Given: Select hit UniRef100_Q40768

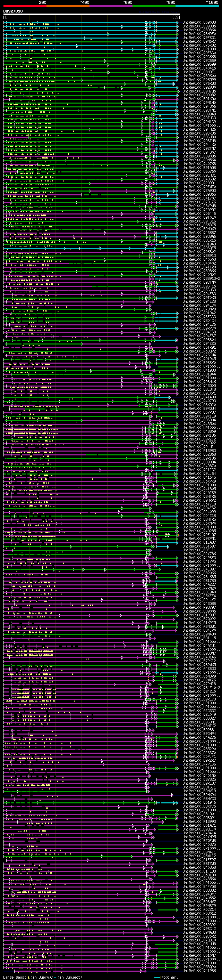Looking at the screenshot, I should click(199, 164).
